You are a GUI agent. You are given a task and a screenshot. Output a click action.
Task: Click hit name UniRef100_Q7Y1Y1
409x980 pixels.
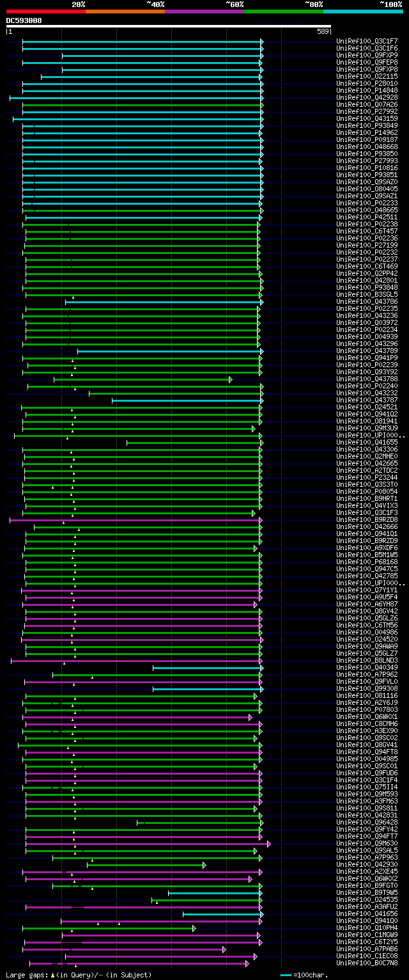[367, 590]
